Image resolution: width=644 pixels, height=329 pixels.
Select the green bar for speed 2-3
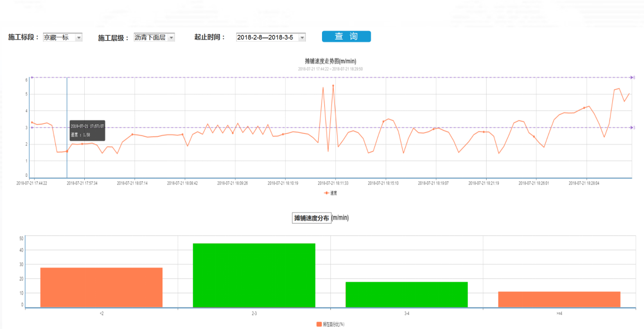pyautogui.click(x=254, y=275)
